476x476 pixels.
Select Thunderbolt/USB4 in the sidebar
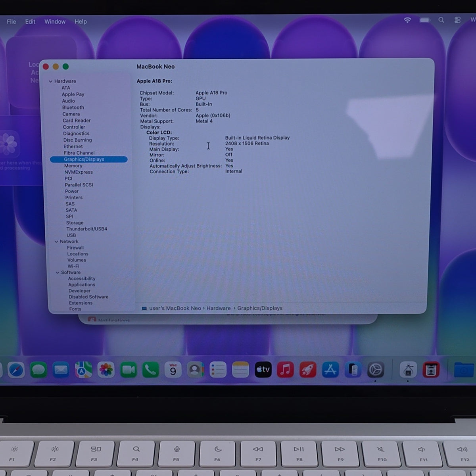pos(87,229)
